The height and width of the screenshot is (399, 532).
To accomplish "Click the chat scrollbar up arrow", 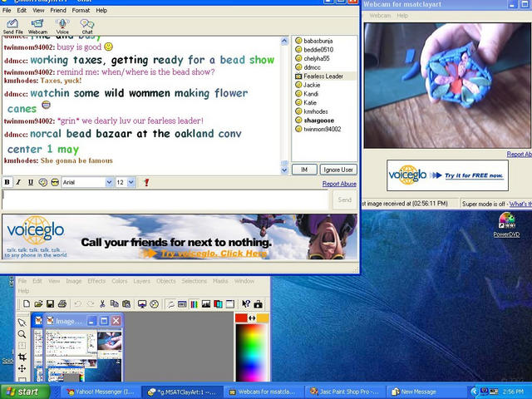I will pyautogui.click(x=284, y=41).
